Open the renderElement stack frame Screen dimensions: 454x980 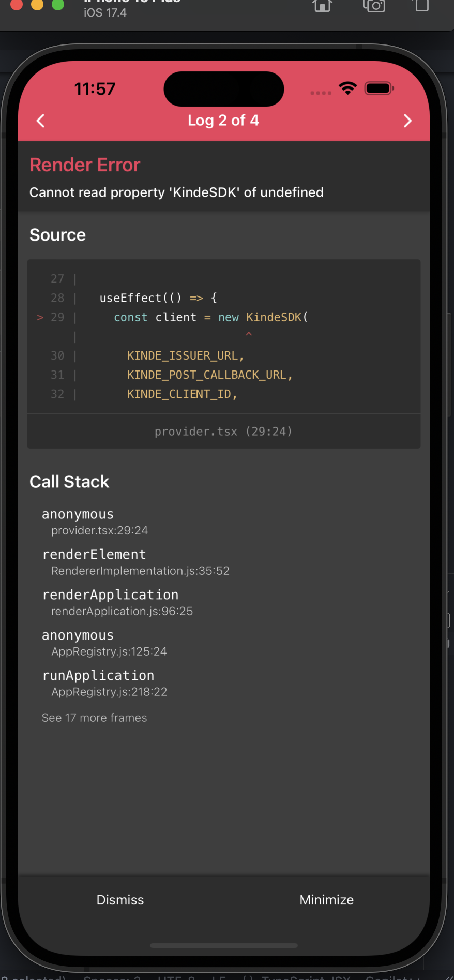point(136,562)
